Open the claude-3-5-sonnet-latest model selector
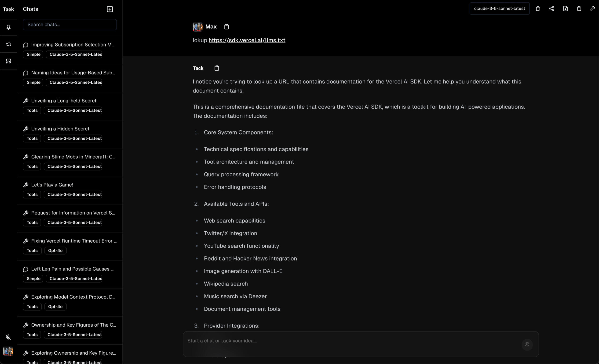The width and height of the screenshot is (599, 364). point(499,9)
